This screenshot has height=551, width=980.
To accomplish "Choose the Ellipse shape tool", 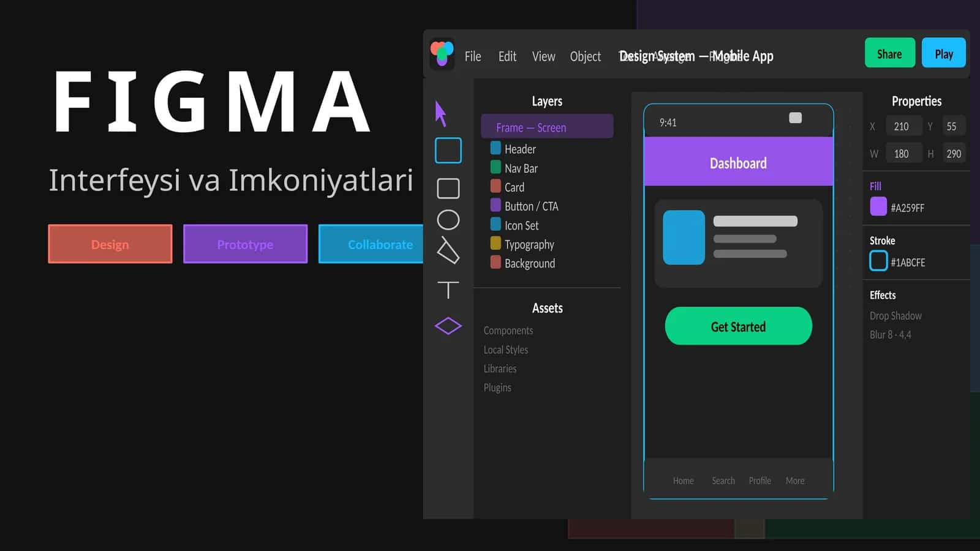I will click(x=448, y=220).
